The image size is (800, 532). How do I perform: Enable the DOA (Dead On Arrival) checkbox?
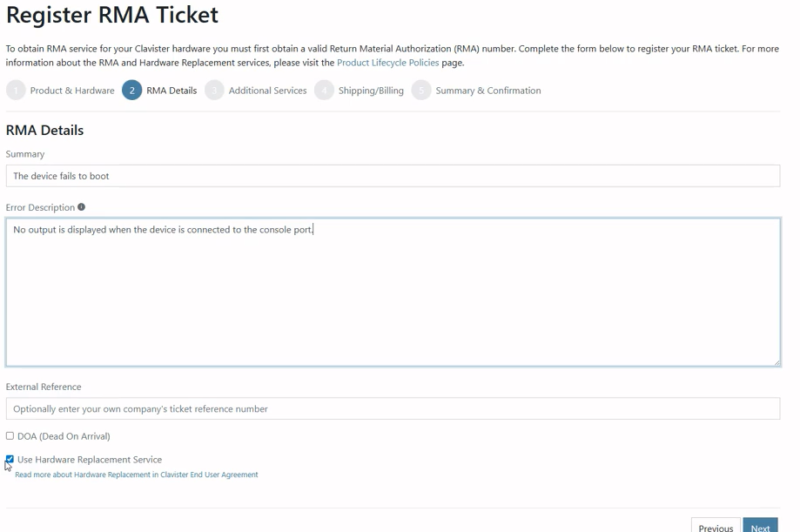click(10, 436)
